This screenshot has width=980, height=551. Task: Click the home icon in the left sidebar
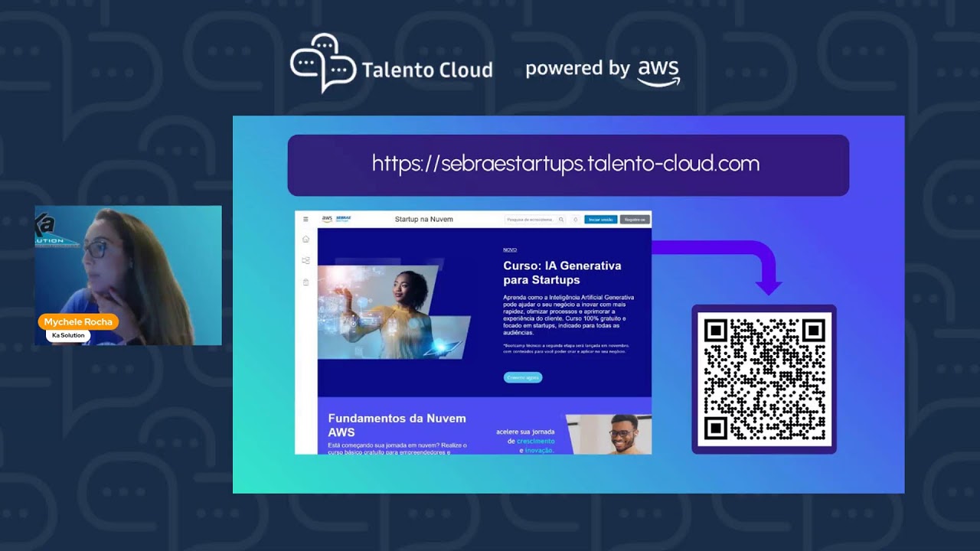coord(305,240)
